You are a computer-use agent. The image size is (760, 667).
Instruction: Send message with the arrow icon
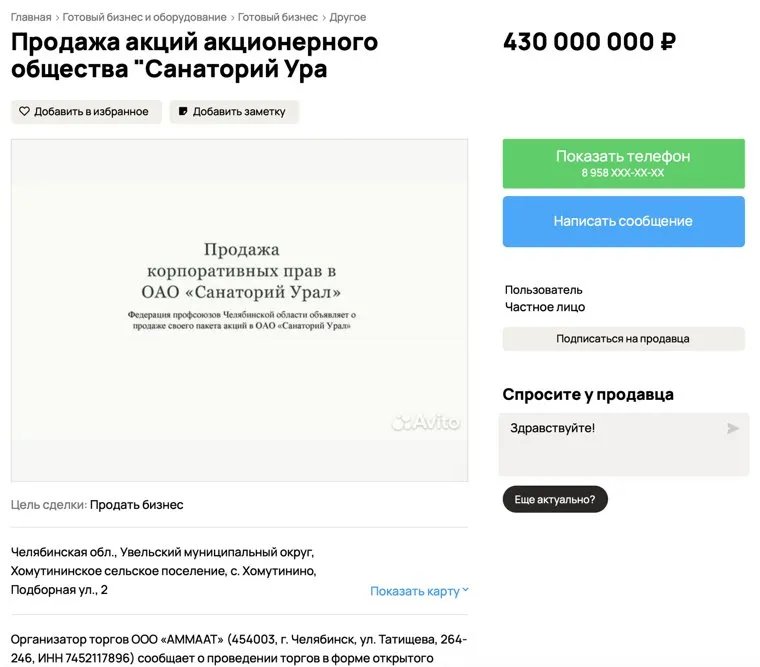[x=733, y=429]
